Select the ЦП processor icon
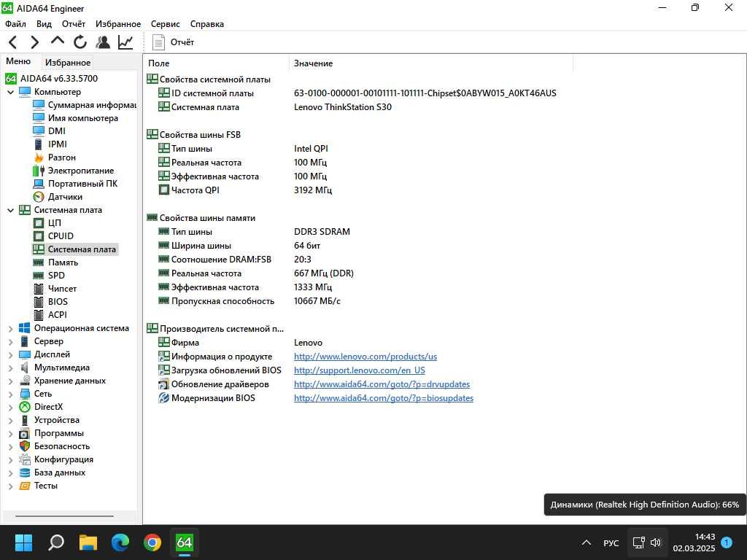 coord(39,223)
